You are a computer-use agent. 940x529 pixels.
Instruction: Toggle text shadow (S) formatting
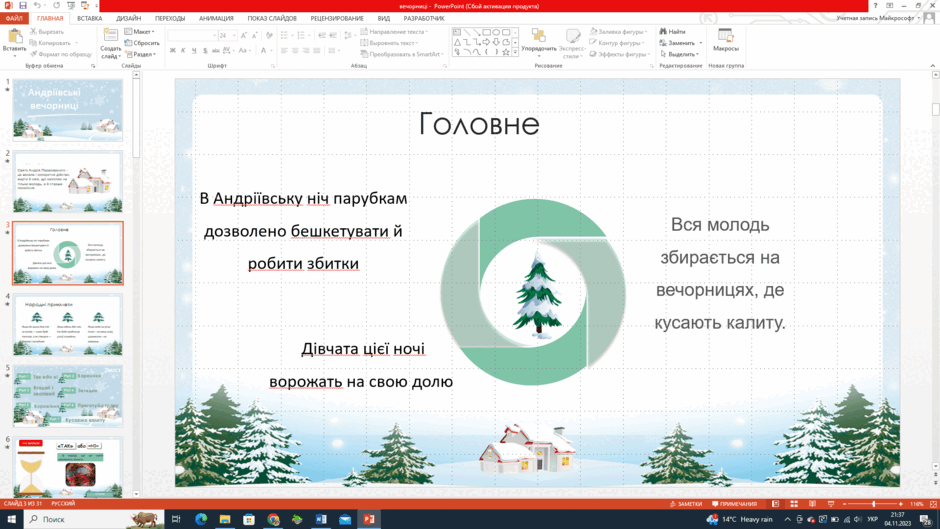[x=205, y=51]
